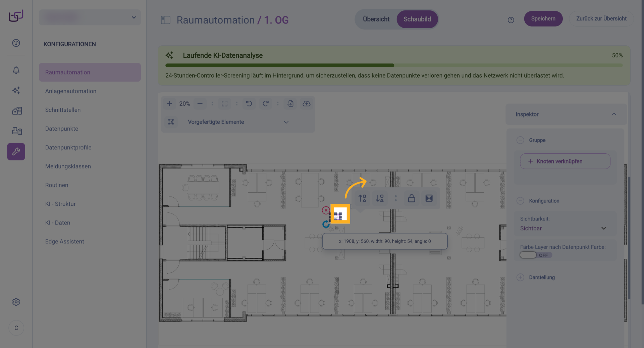Click the zoom in plus icon
The height and width of the screenshot is (348, 644).
(169, 104)
